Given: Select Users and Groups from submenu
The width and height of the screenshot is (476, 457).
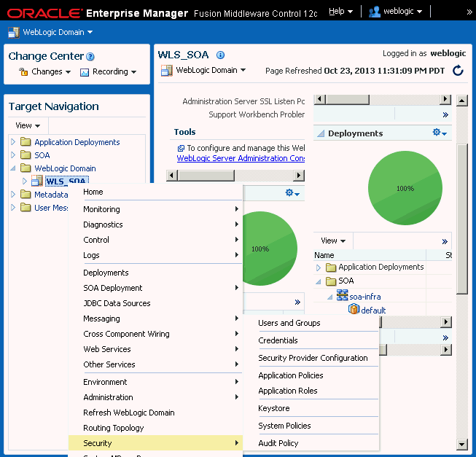Looking at the screenshot, I should (289, 323).
